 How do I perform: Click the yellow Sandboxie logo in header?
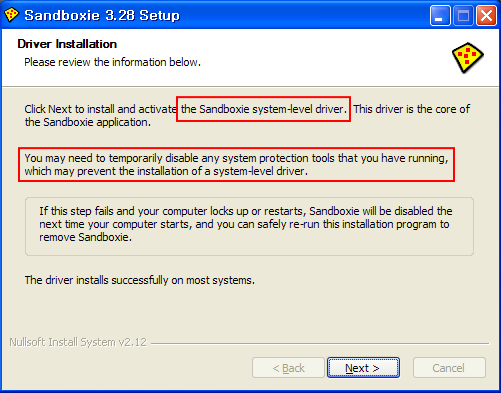(x=467, y=57)
